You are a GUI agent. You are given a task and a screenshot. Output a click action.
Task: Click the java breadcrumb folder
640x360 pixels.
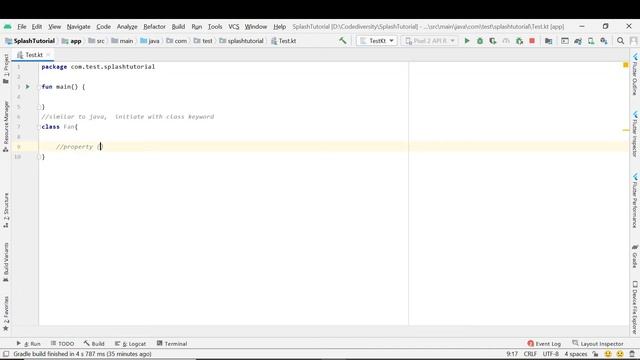pos(150,41)
